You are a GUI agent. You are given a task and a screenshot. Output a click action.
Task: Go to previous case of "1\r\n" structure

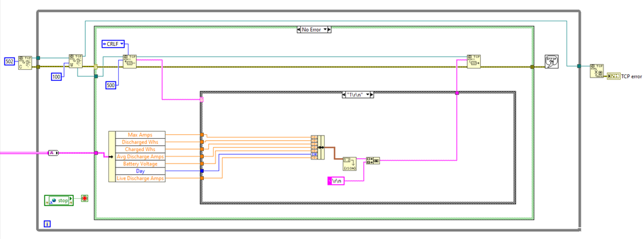point(344,94)
